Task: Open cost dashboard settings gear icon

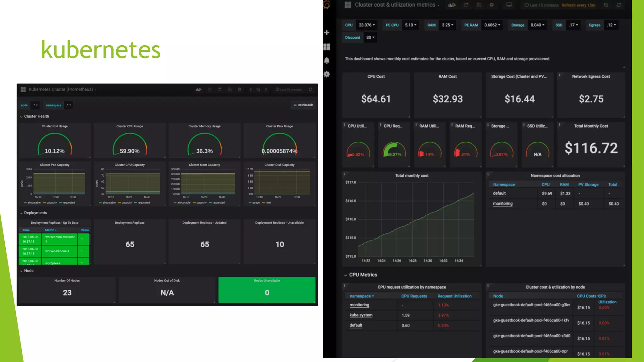Action: click(x=492, y=5)
